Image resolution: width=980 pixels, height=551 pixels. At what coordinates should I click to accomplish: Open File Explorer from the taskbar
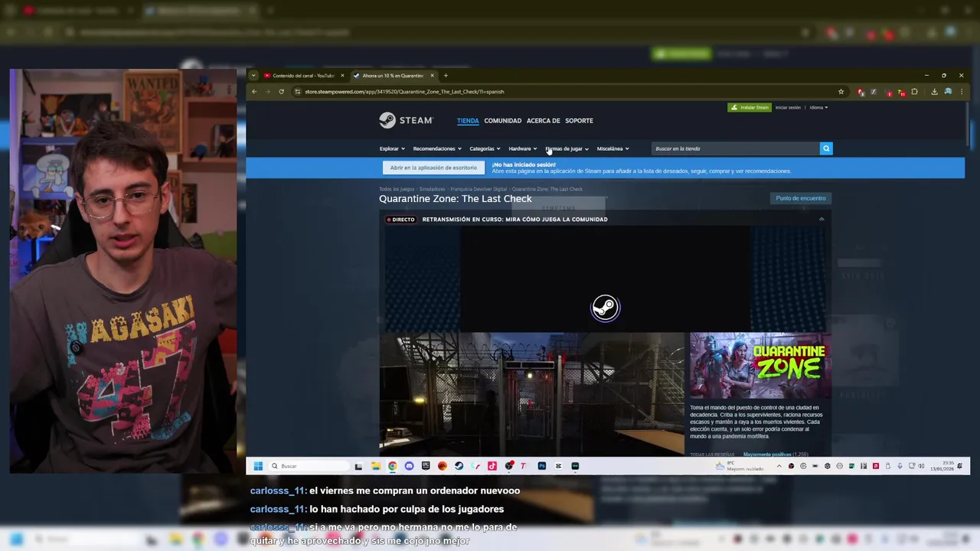click(x=376, y=466)
